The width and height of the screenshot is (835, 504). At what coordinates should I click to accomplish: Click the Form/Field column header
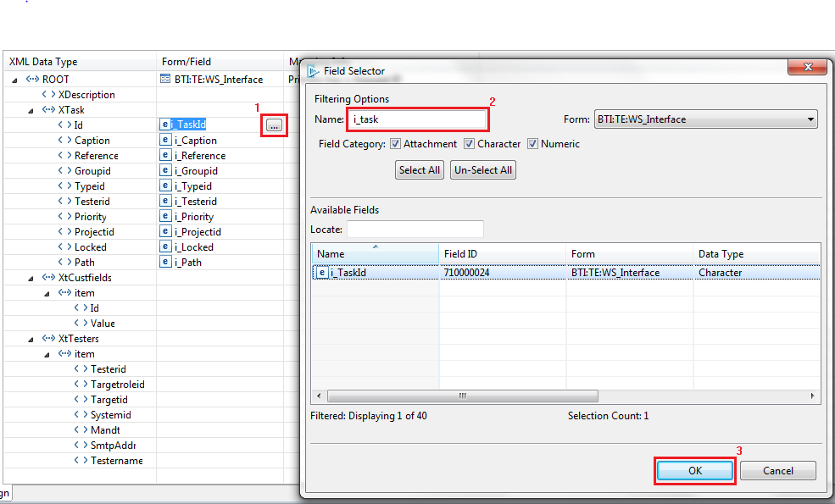(x=220, y=62)
